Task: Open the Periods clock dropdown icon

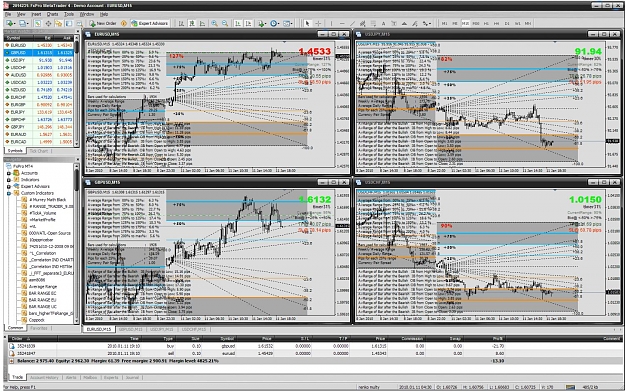Action: click(x=275, y=24)
